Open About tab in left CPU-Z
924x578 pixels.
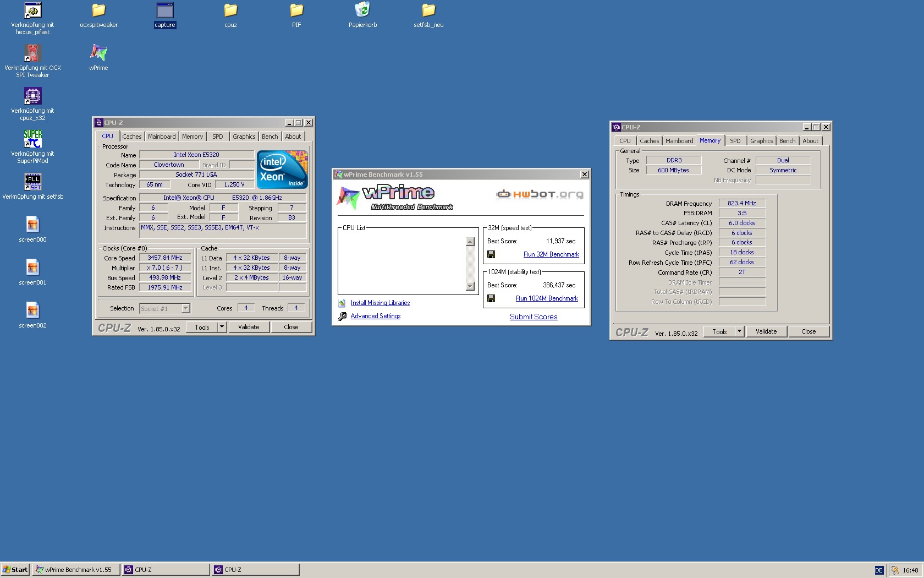point(293,137)
